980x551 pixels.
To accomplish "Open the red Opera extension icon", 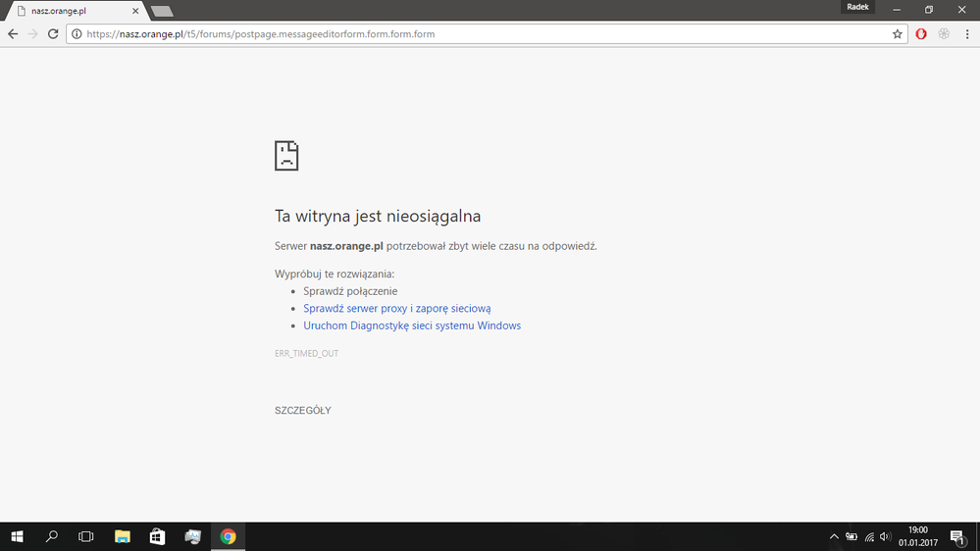I will click(921, 34).
